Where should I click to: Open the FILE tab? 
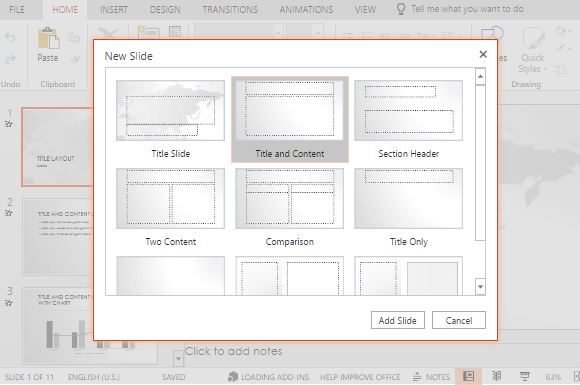tap(17, 10)
